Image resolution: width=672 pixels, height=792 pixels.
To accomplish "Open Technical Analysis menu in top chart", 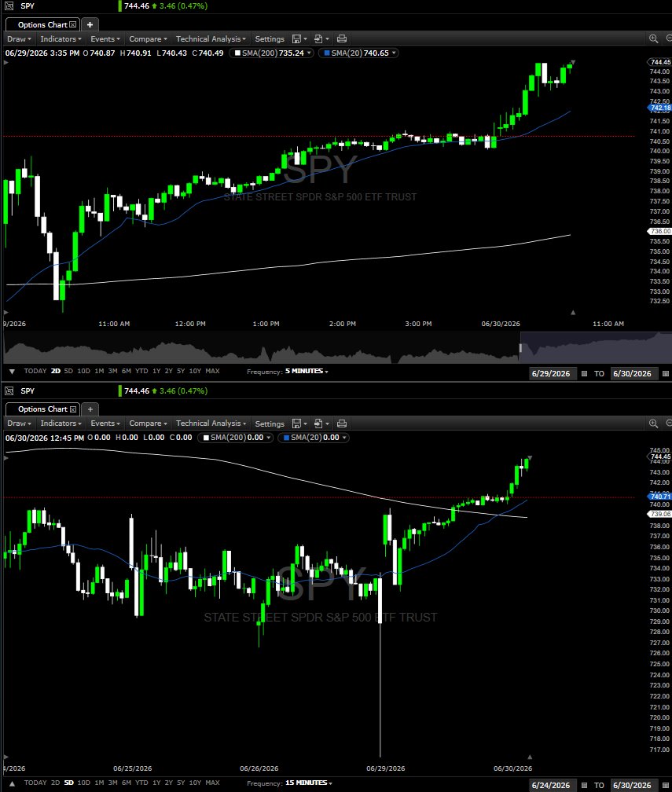I will point(211,39).
